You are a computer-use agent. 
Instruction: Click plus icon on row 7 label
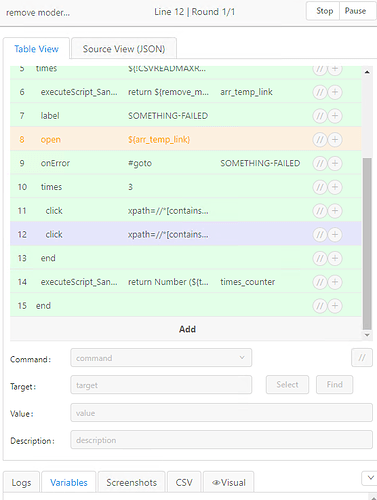[335, 116]
